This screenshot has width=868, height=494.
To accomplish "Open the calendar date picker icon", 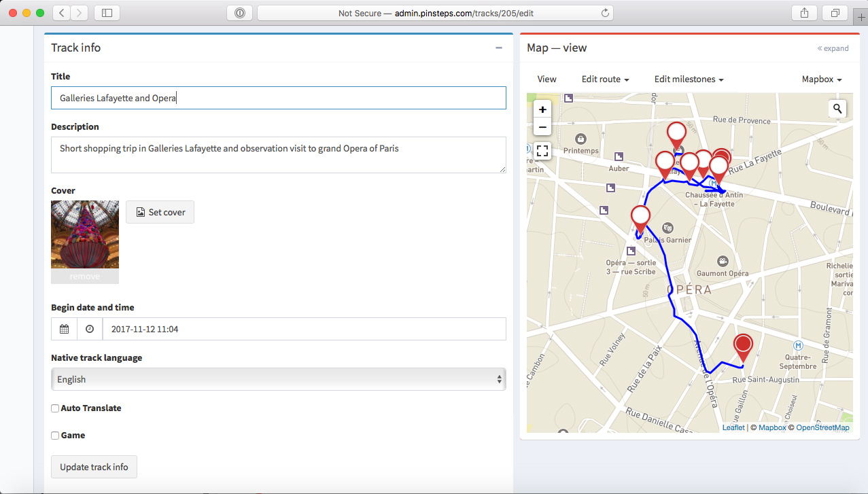I will coord(64,329).
